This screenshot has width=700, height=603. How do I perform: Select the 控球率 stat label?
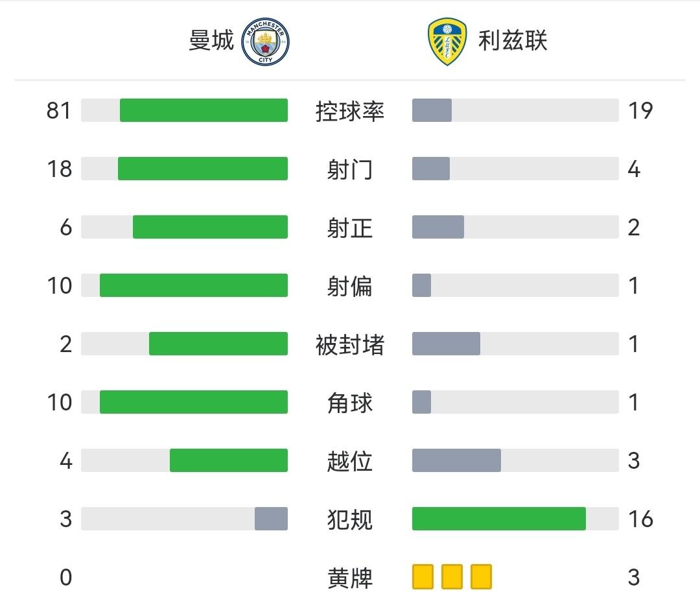tap(350, 111)
